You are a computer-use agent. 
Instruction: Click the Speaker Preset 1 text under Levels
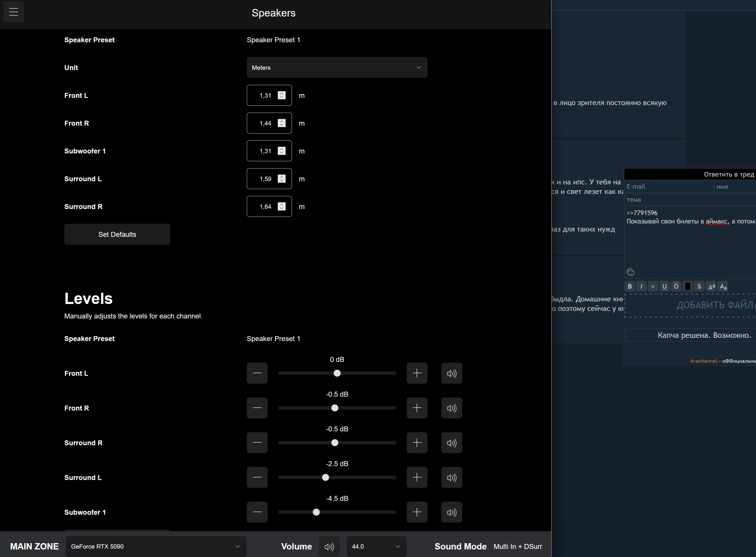tap(273, 338)
